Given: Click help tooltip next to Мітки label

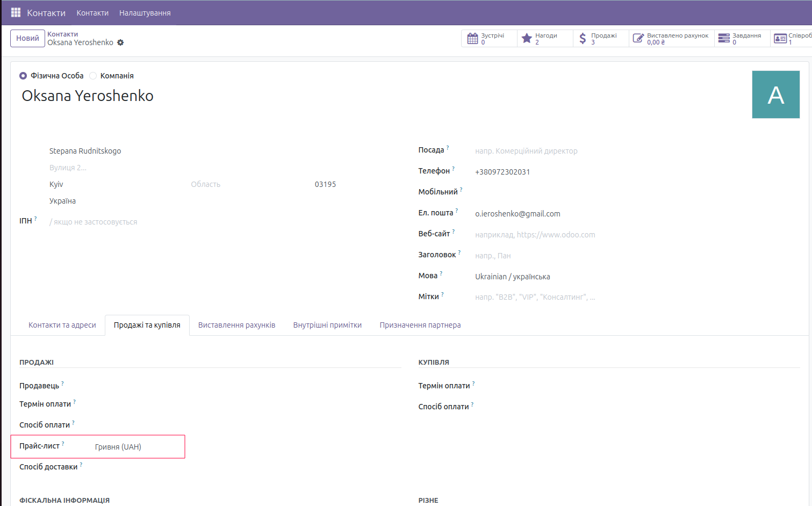Looking at the screenshot, I should (x=442, y=294).
